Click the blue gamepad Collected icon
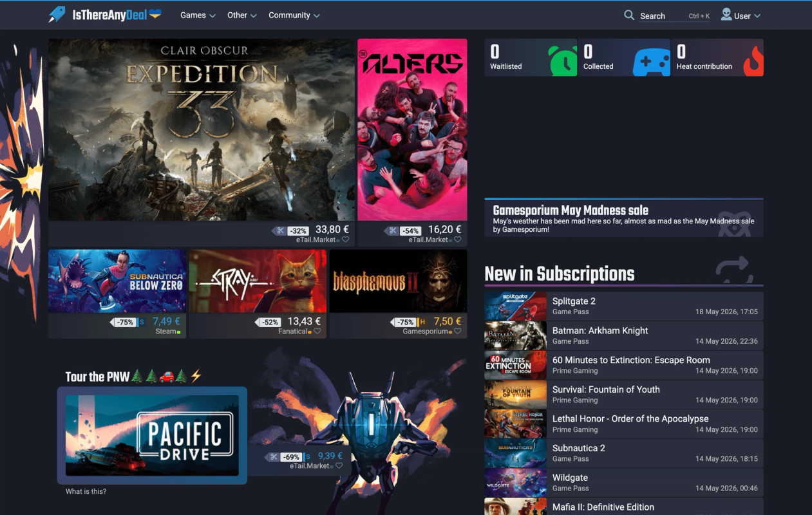812x515 pixels. pos(652,62)
